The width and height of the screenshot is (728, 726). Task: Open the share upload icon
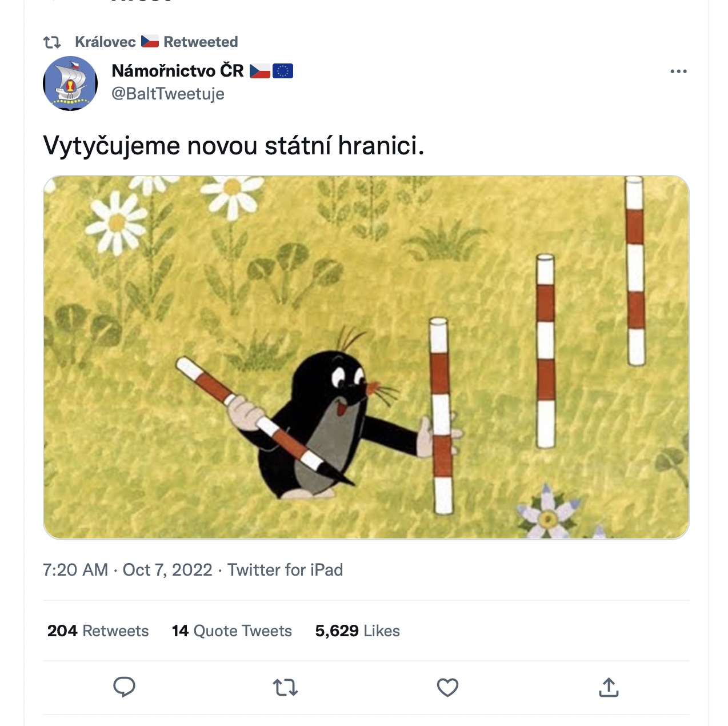pos(609,687)
